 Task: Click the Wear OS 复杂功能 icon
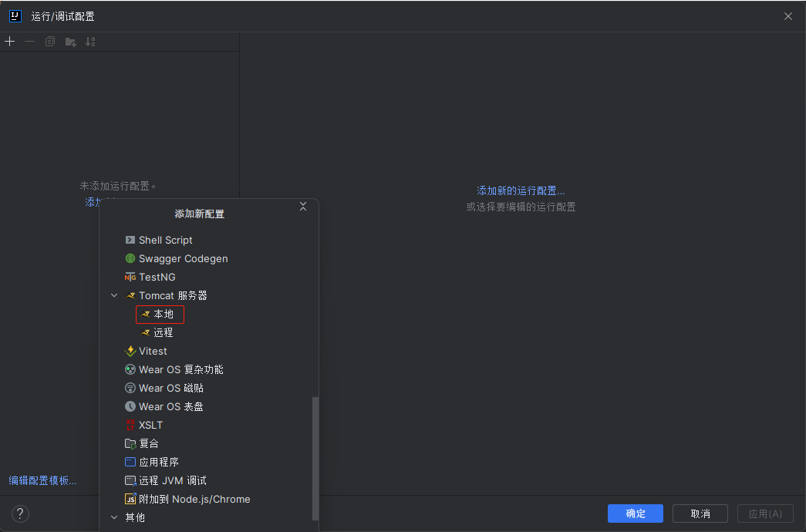[x=130, y=369]
